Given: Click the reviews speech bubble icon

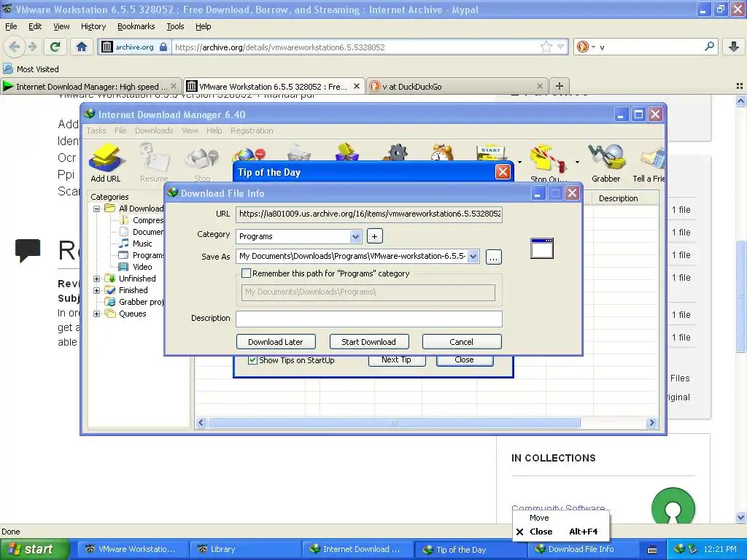Looking at the screenshot, I should point(28,251).
